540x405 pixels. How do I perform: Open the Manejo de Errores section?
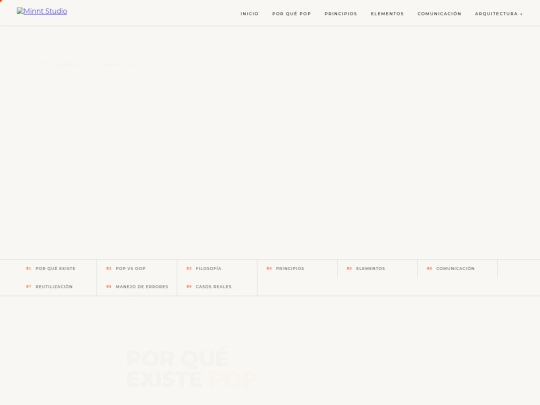coord(137,287)
